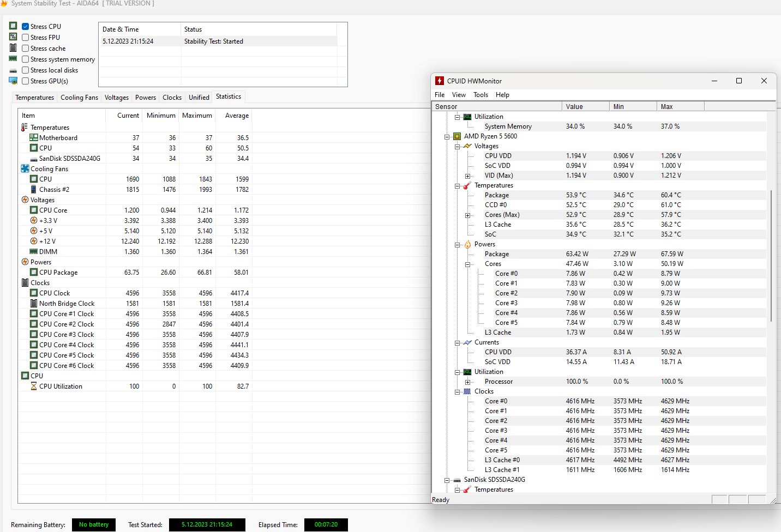The image size is (781, 532).
Task: Click the HWMonitor vertical scrollbar thumb
Action: 771,255
